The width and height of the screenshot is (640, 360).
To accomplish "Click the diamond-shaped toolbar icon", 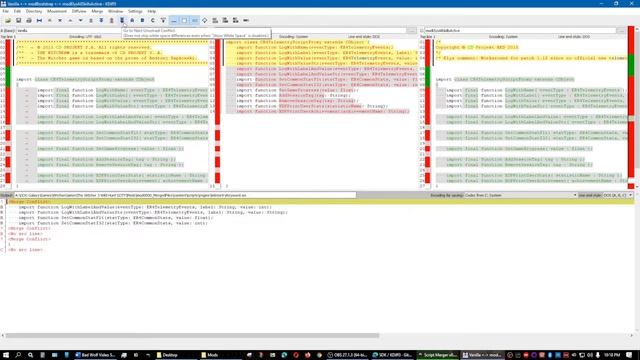I will 204,20.
